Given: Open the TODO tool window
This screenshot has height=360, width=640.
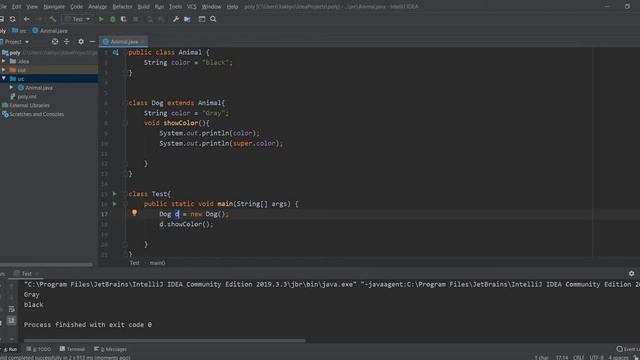Looking at the screenshot, I should [39, 349].
